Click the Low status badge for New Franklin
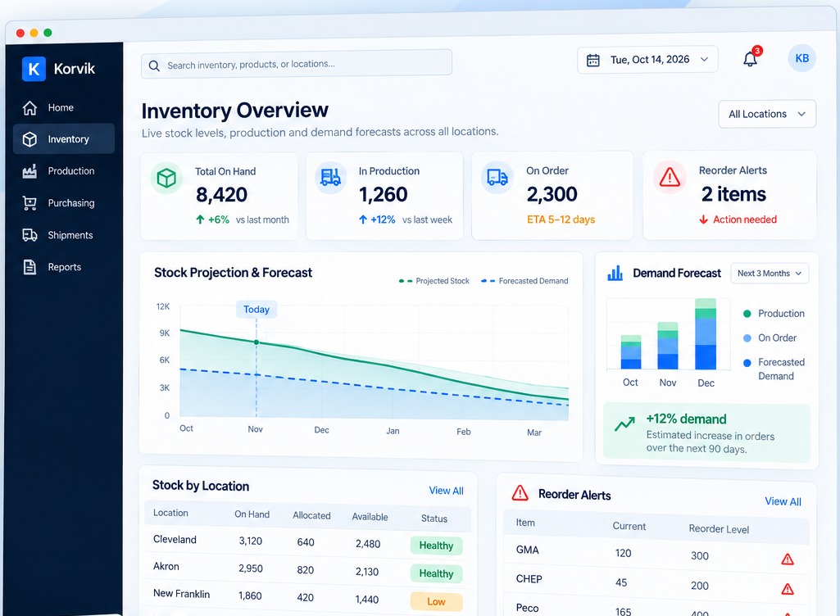Screen dimensions: 840x616 pos(436,601)
